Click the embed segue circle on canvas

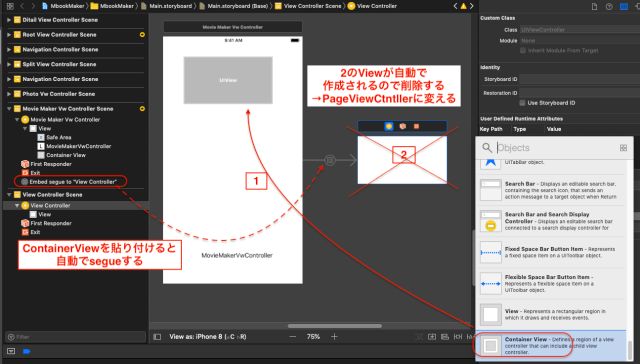coord(330,160)
